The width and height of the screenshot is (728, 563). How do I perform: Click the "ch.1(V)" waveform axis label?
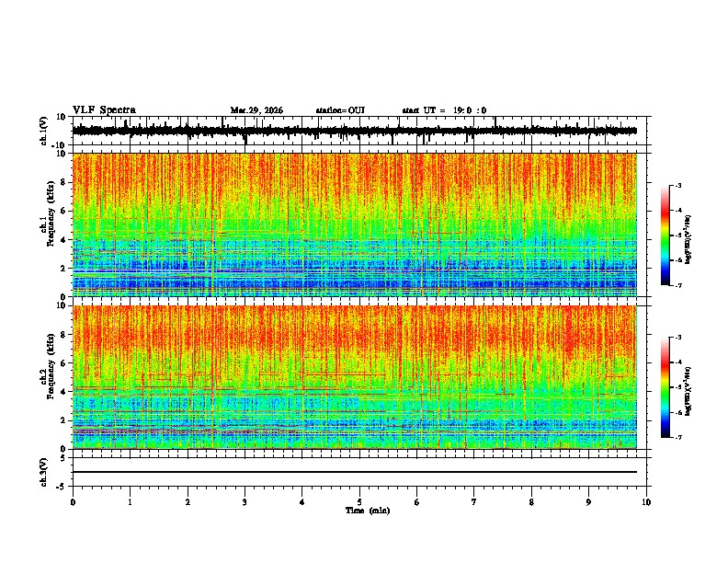point(44,131)
